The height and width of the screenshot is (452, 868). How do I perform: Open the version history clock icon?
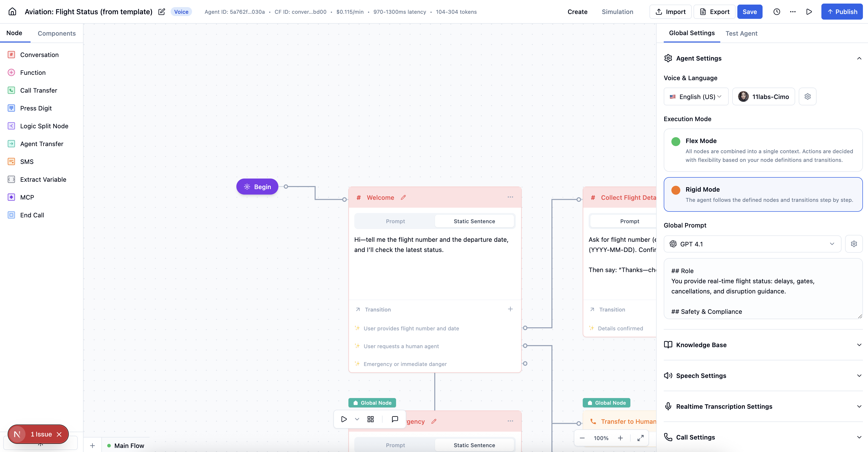coord(776,11)
